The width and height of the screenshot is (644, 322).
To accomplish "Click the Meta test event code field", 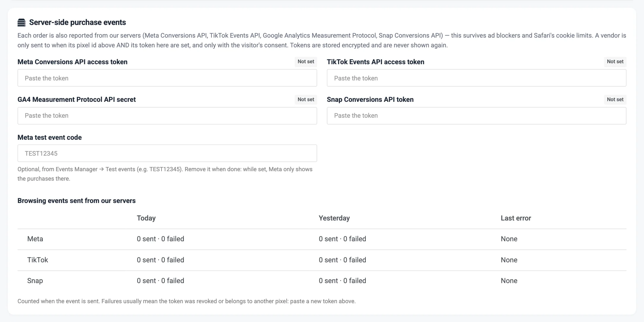I will (x=167, y=153).
